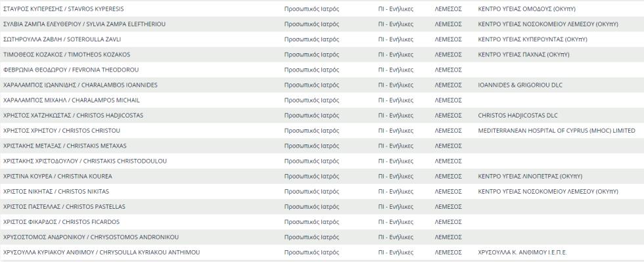Open doctor entry STAVROS KYPERESIS
The image size is (644, 262).
[63, 9]
